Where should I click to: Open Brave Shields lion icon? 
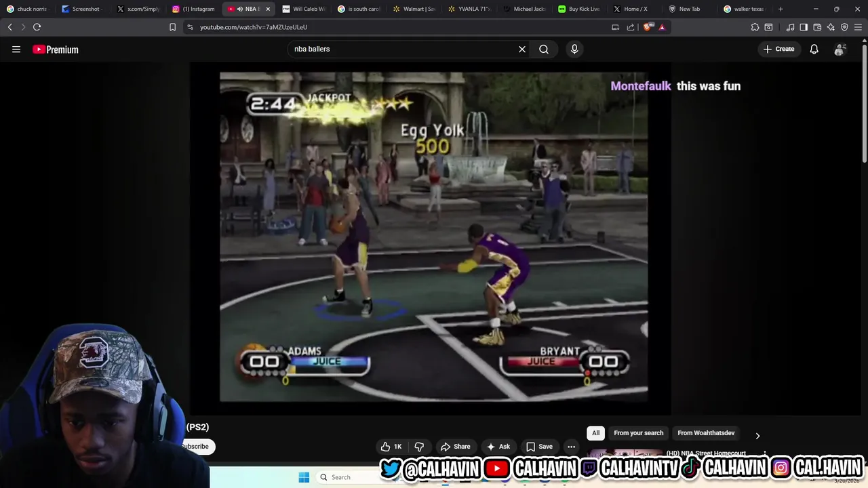point(648,27)
